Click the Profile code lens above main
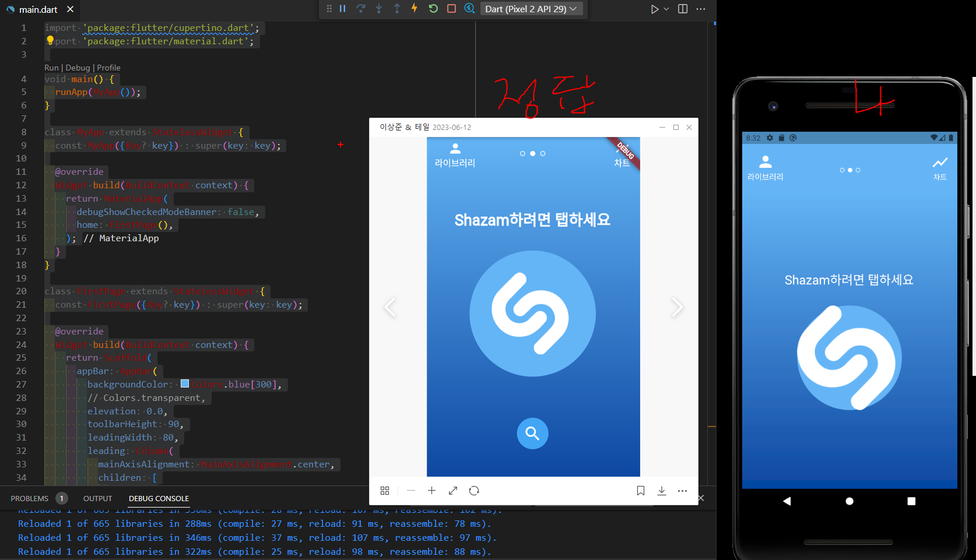 [108, 68]
